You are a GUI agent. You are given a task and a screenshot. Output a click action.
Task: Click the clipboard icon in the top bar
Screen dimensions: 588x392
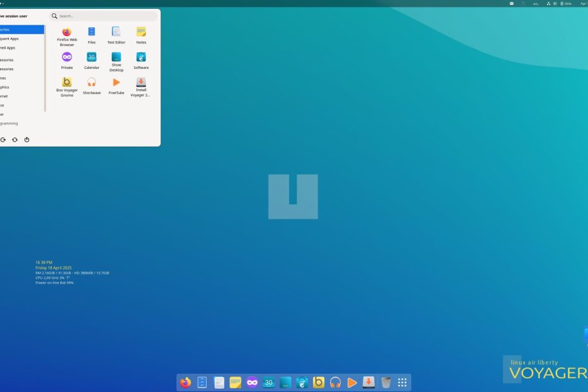[x=523, y=3]
